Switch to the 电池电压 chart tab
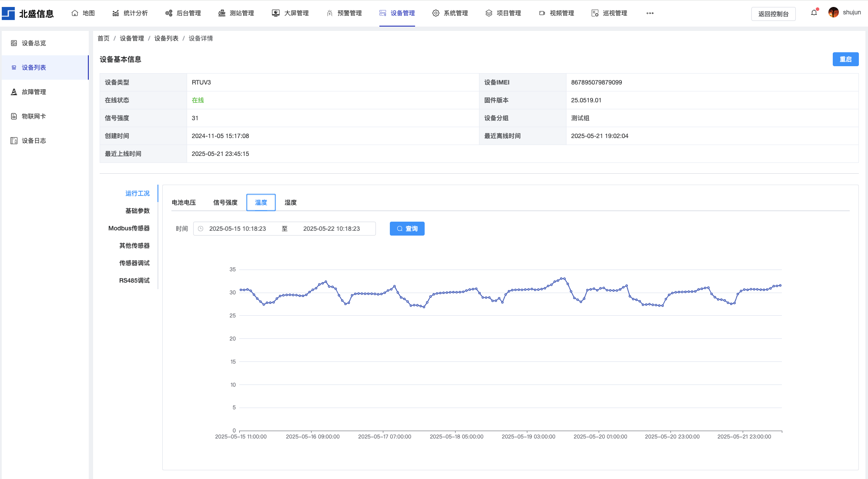The image size is (868, 479). click(x=184, y=202)
